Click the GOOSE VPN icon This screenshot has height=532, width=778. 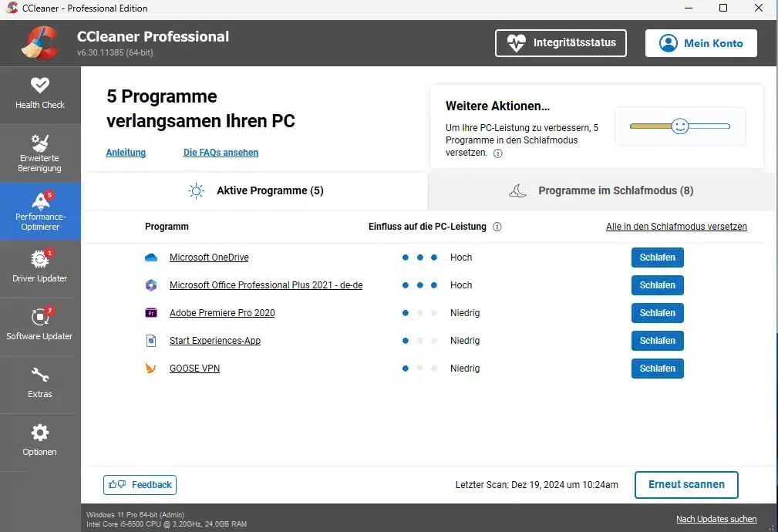(x=151, y=369)
